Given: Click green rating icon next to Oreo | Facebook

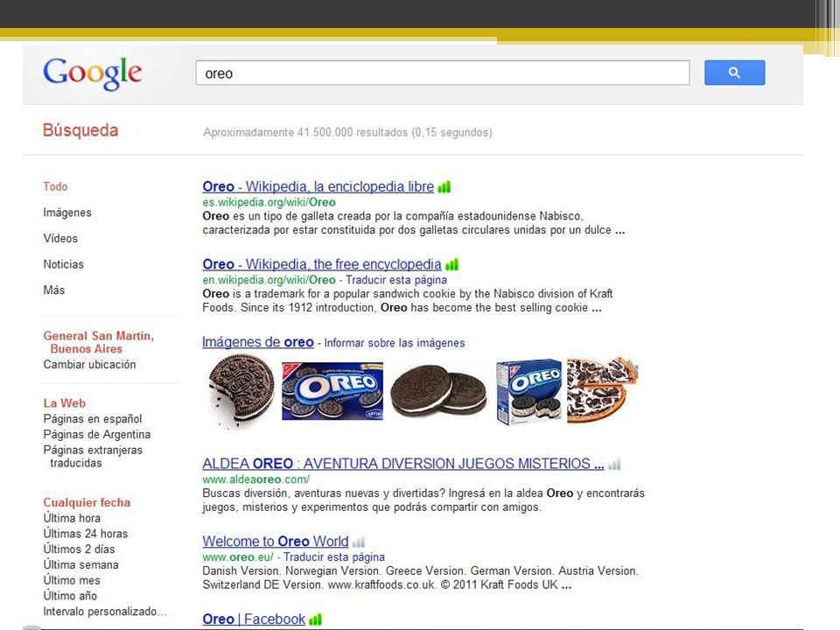Looking at the screenshot, I should click(316, 619).
